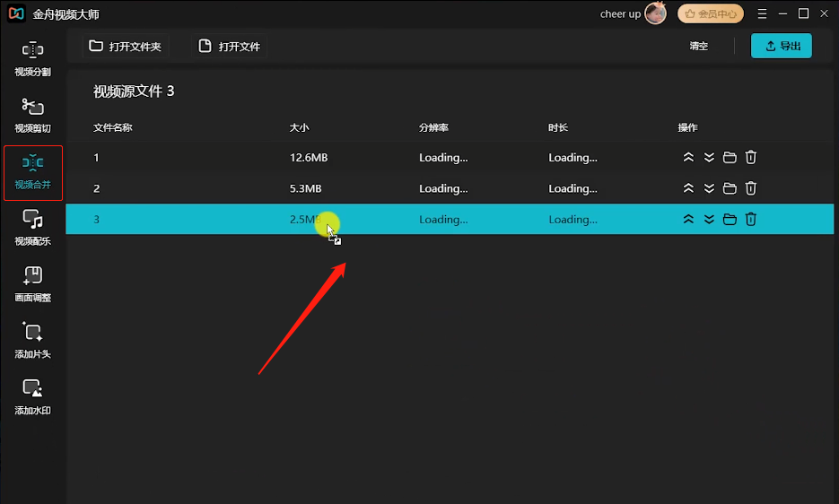Viewport: 839px width, 504px height.
Task: Open folder location for file 2
Action: pyautogui.click(x=730, y=188)
